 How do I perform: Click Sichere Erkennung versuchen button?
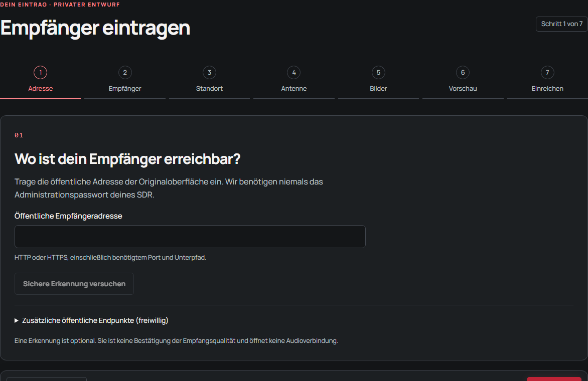[x=74, y=284]
